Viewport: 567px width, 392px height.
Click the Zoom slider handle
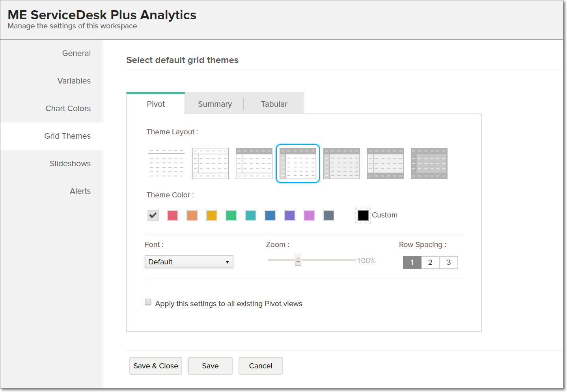(x=298, y=260)
